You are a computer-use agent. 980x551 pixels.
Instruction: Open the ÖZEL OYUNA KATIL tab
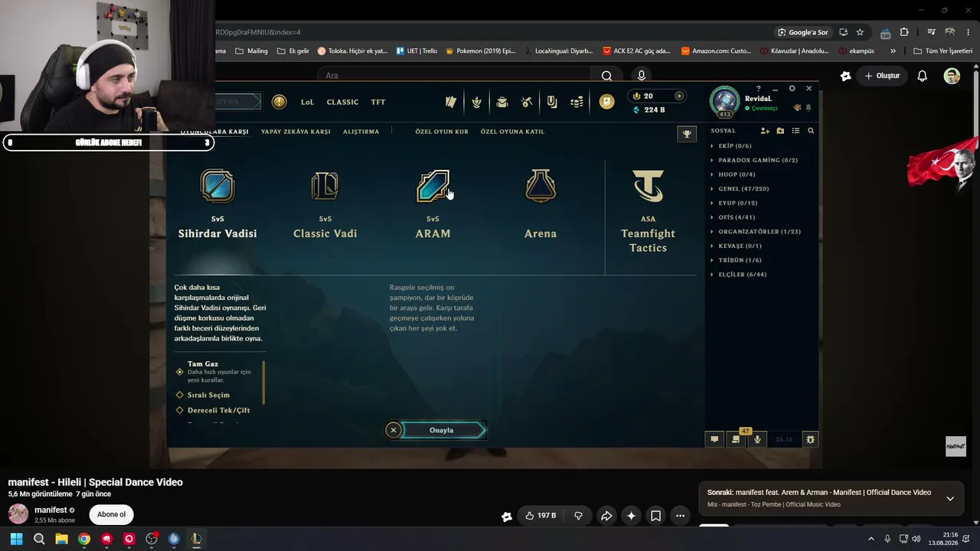512,132
